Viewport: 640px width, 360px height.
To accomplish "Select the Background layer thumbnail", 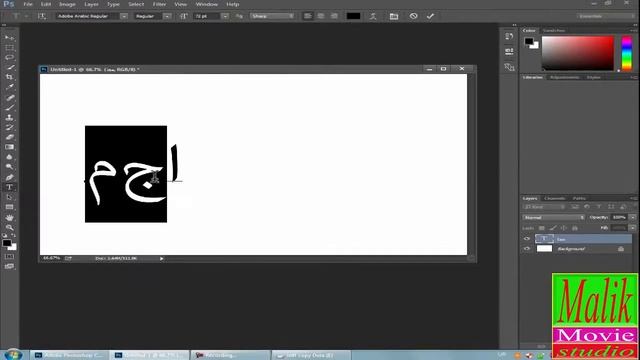I will pyautogui.click(x=544, y=249).
